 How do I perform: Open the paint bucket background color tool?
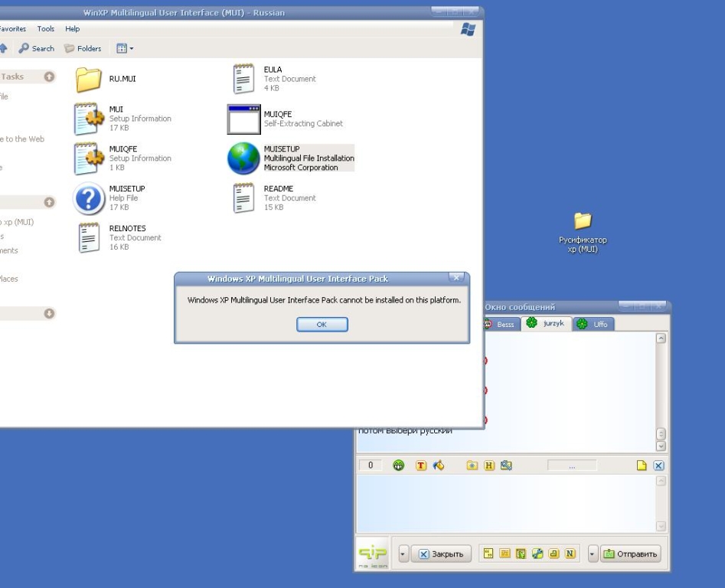(x=439, y=465)
